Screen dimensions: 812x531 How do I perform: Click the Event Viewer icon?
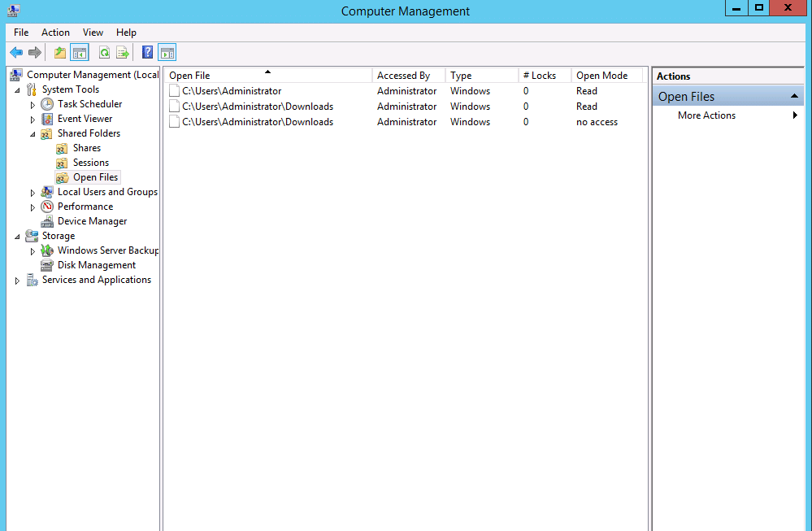tap(47, 119)
